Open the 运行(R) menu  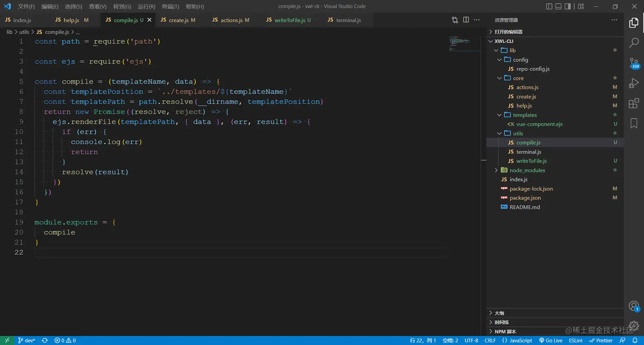tap(147, 6)
